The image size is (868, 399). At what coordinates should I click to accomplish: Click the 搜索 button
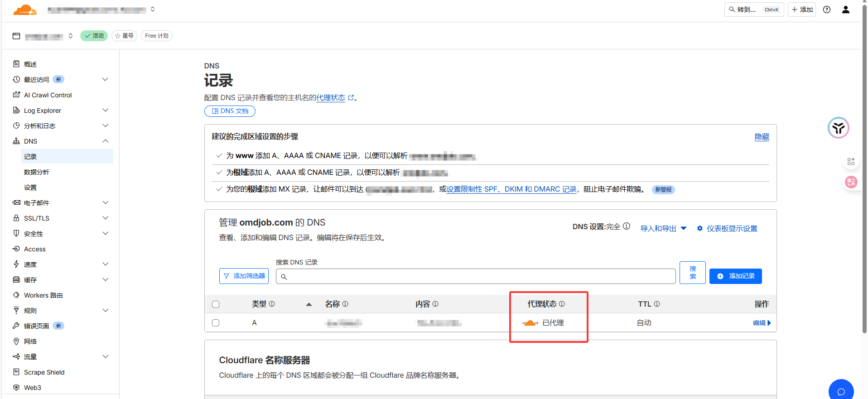[693, 273]
